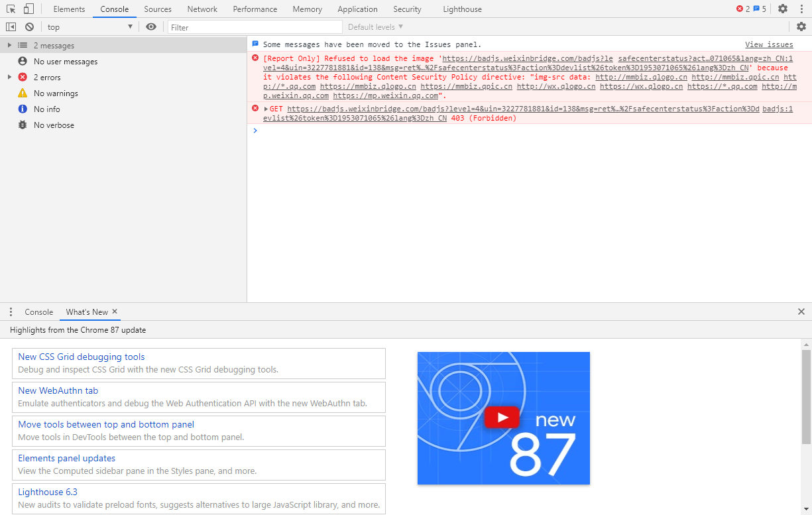This screenshot has width=812, height=515.
Task: Close the bottom drawer panel
Action: (801, 312)
